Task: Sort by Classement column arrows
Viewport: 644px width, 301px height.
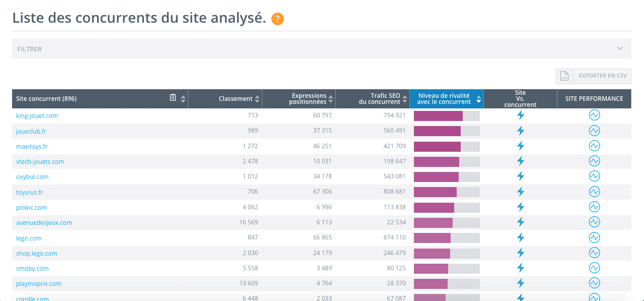Action: click(257, 99)
